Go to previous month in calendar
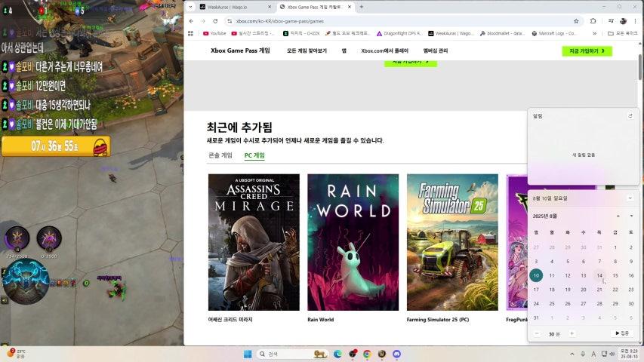The height and width of the screenshot is (362, 644). click(618, 216)
